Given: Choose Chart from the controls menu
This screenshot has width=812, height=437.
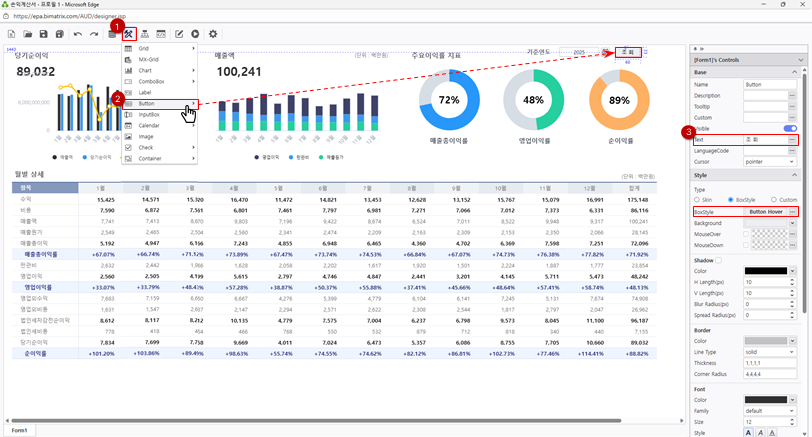Looking at the screenshot, I should pyautogui.click(x=145, y=70).
